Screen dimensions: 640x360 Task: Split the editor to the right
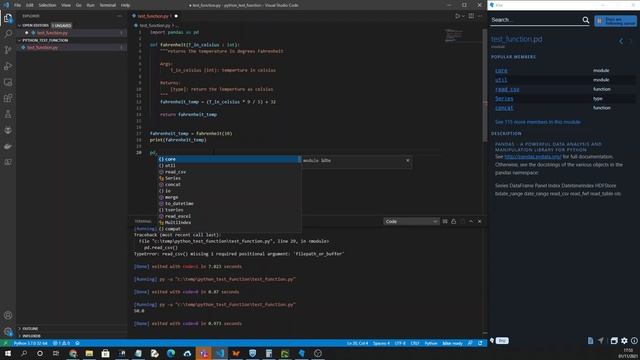471,16
